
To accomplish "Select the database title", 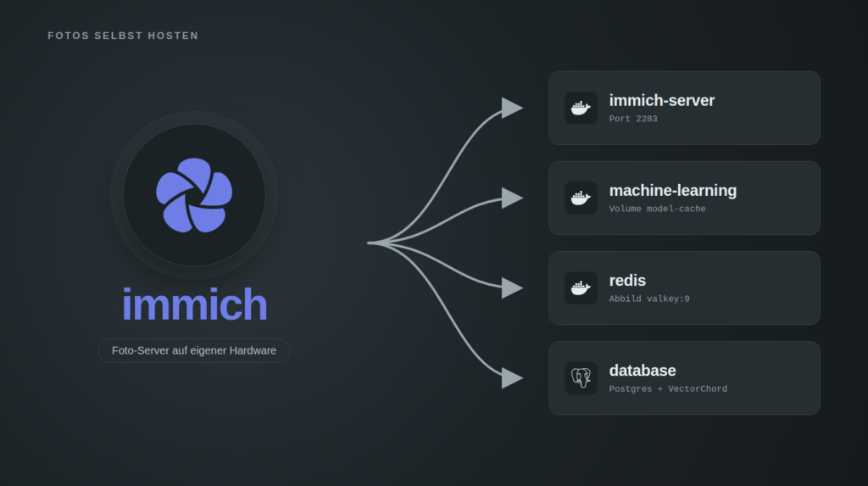I will pos(643,370).
